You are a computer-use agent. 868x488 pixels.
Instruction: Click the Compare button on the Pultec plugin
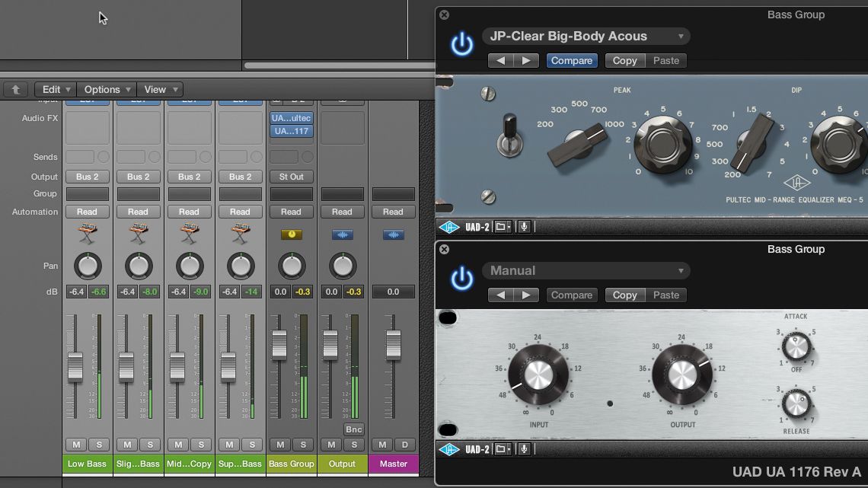(572, 60)
